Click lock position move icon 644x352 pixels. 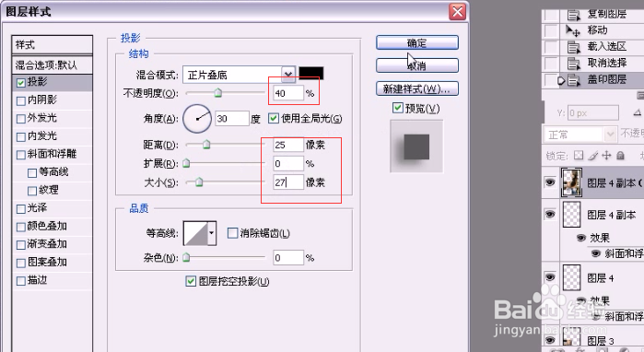[606, 155]
